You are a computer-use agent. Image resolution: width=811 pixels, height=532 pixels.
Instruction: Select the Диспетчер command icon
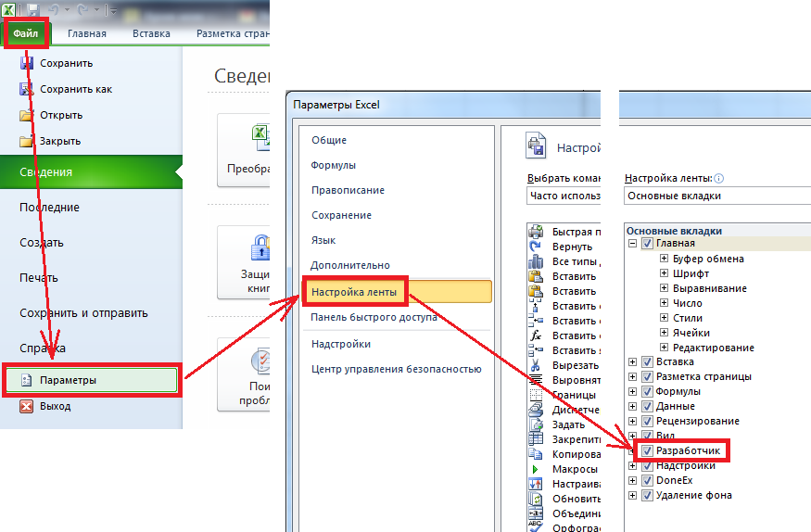536,410
